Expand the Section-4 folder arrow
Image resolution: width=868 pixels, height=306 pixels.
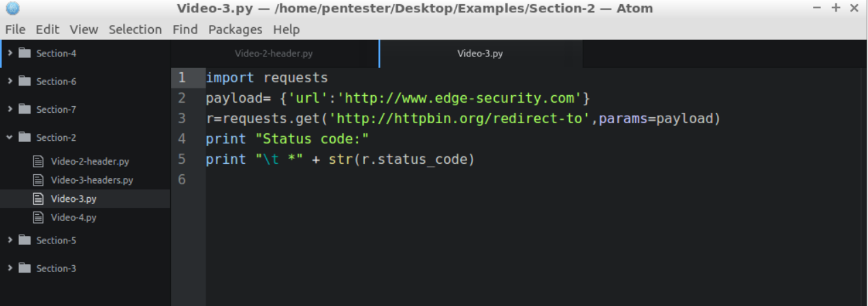click(x=10, y=53)
